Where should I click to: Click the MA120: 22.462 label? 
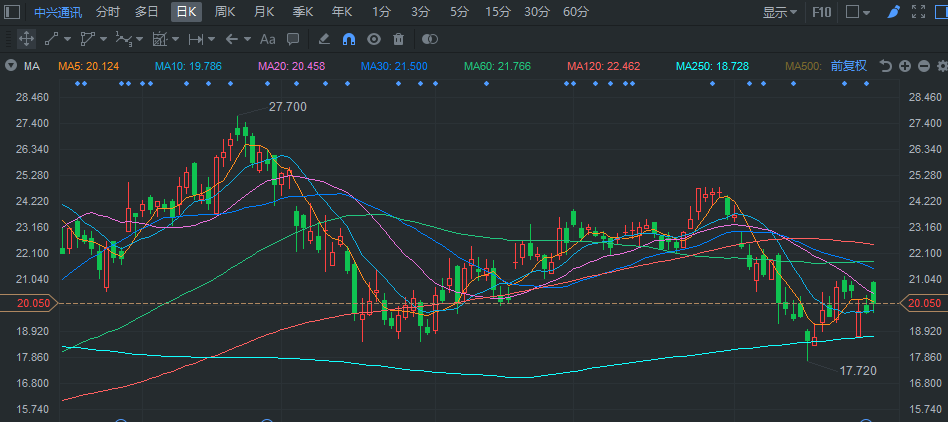pos(603,66)
